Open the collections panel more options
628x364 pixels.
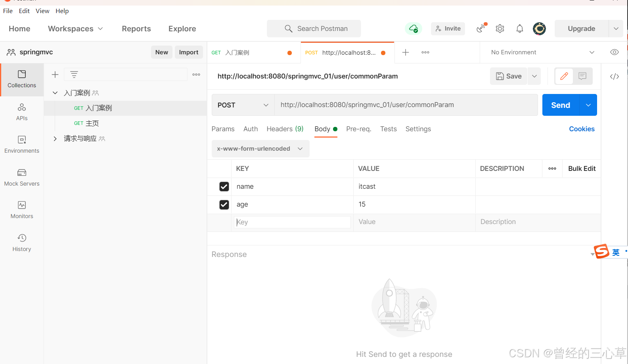pyautogui.click(x=196, y=75)
